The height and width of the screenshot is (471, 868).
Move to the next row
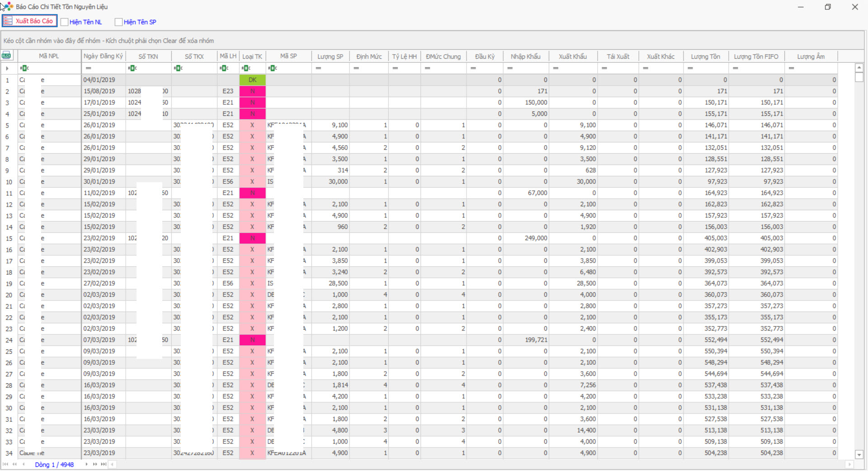tap(86, 464)
